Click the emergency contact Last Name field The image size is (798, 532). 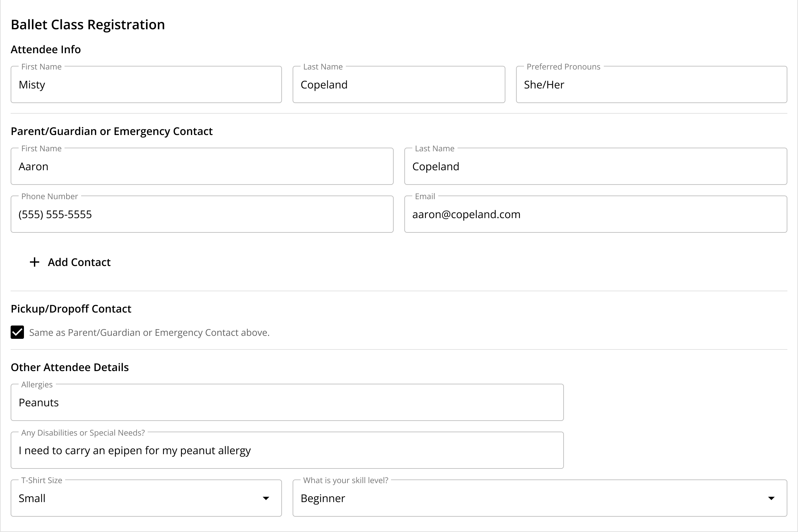(596, 166)
